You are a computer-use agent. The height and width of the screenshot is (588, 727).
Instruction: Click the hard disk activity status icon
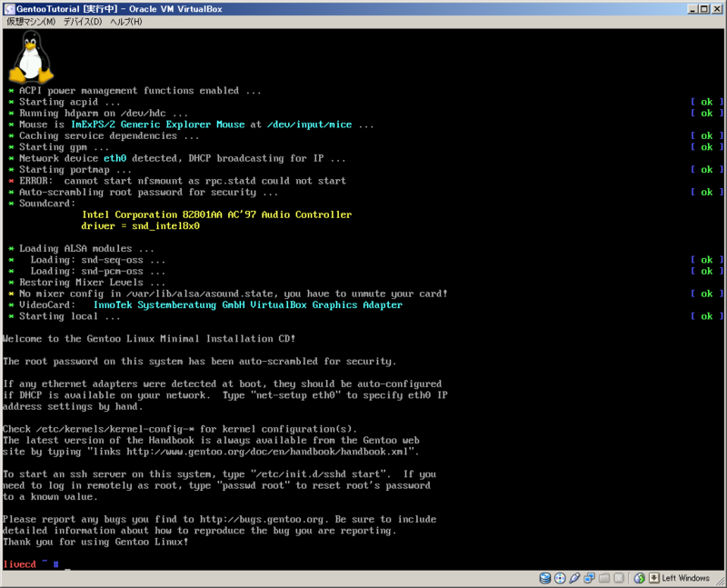[x=545, y=578]
